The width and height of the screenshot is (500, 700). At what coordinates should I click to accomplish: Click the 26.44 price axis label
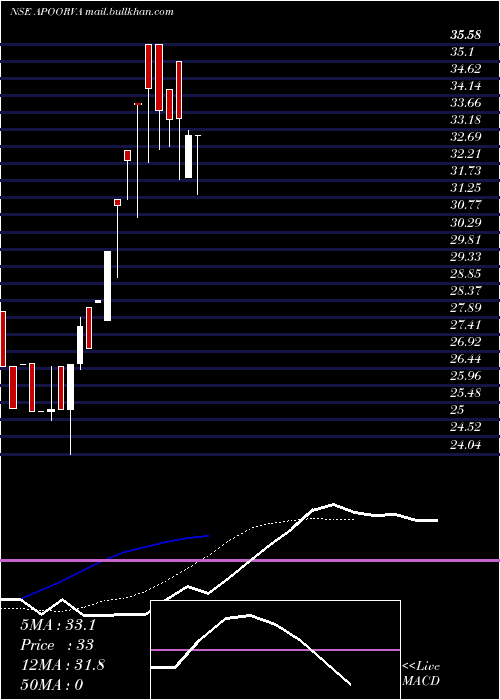466,359
